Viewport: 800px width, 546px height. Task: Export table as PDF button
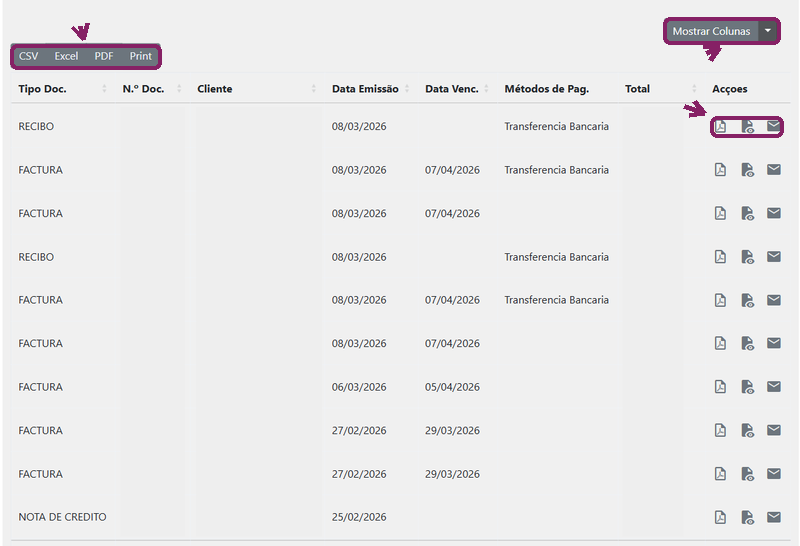tap(104, 56)
